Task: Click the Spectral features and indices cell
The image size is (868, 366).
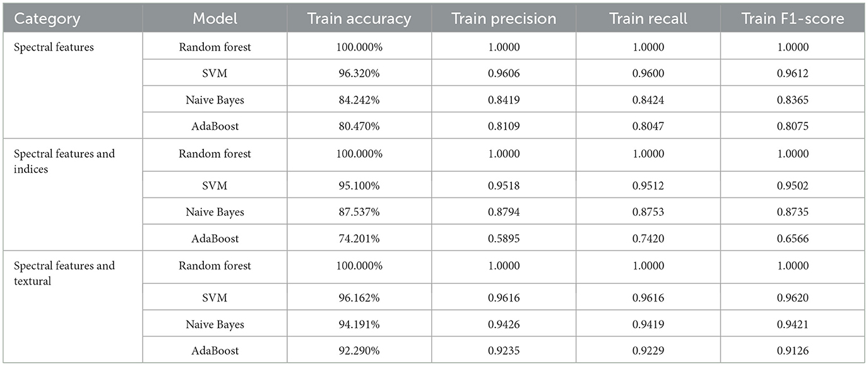Action: pyautogui.click(x=64, y=162)
